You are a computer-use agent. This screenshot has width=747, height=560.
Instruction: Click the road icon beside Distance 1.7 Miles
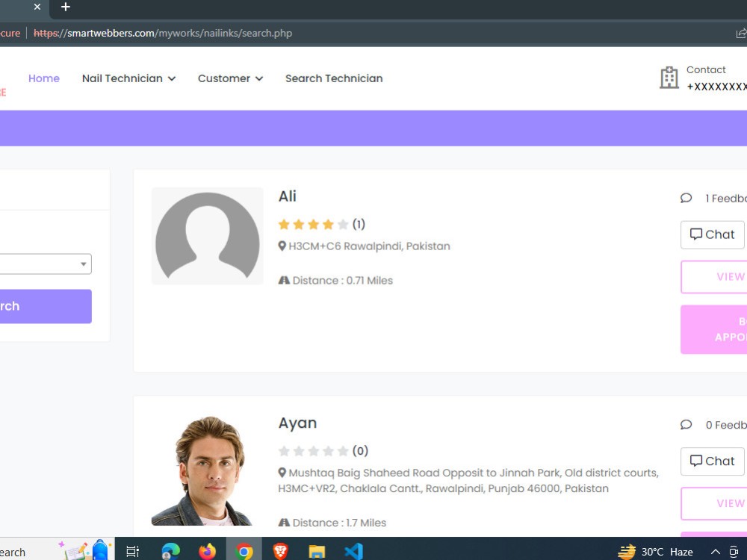[x=284, y=523]
